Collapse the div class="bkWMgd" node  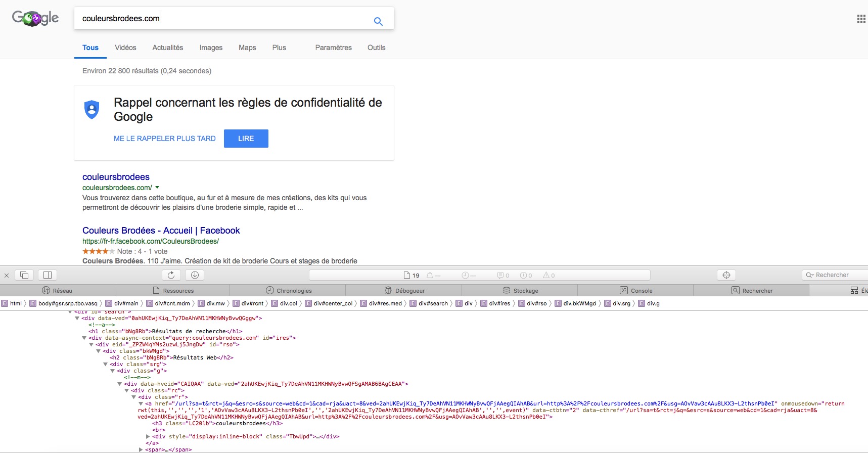pos(99,351)
